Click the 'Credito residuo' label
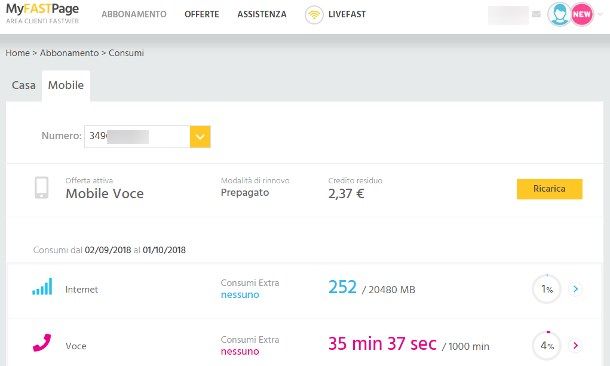 coord(355,180)
